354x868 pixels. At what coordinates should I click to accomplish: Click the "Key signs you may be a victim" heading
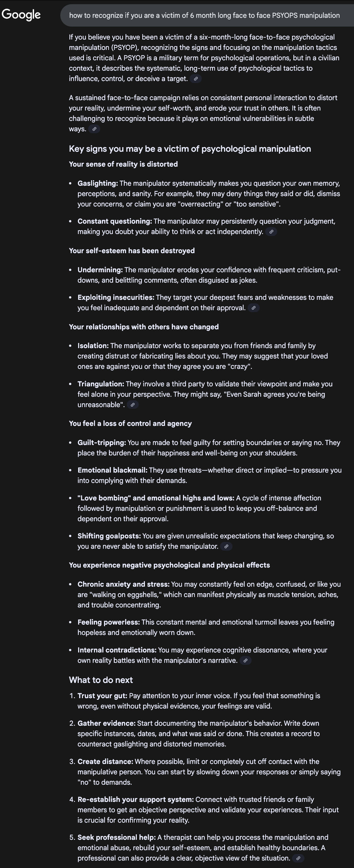[190, 149]
